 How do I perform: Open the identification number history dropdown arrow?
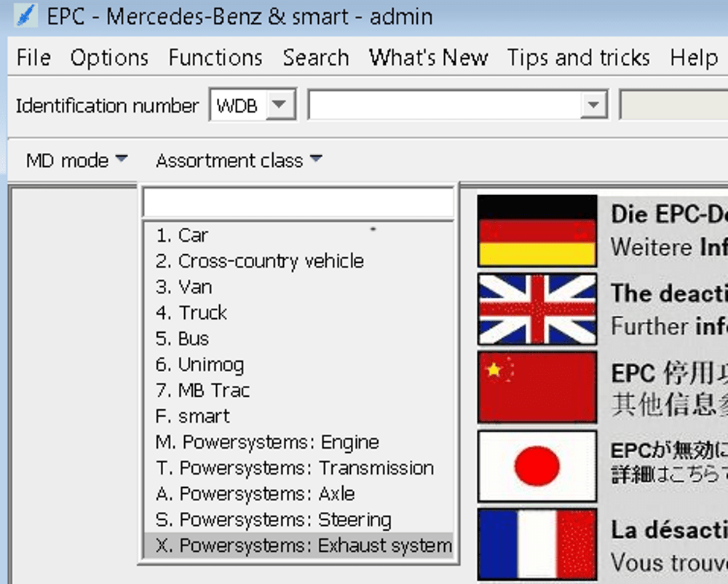593,104
